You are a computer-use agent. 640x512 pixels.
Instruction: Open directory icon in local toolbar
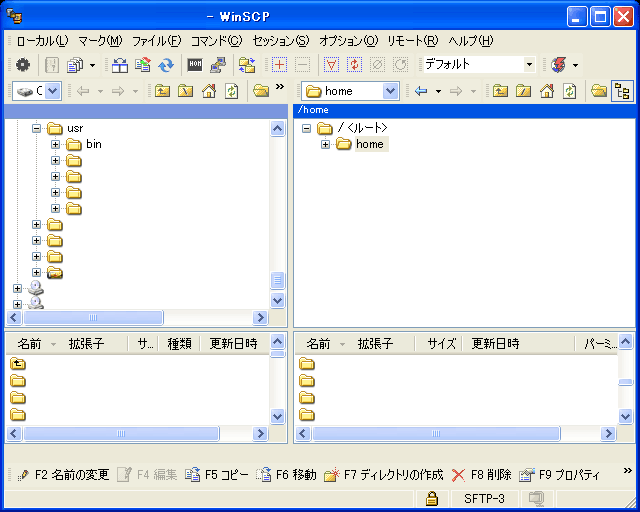[261, 91]
